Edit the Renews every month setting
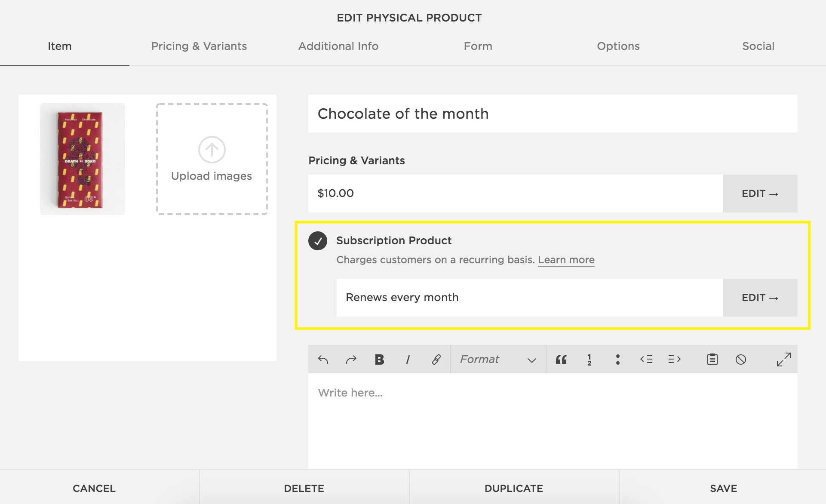 760,298
